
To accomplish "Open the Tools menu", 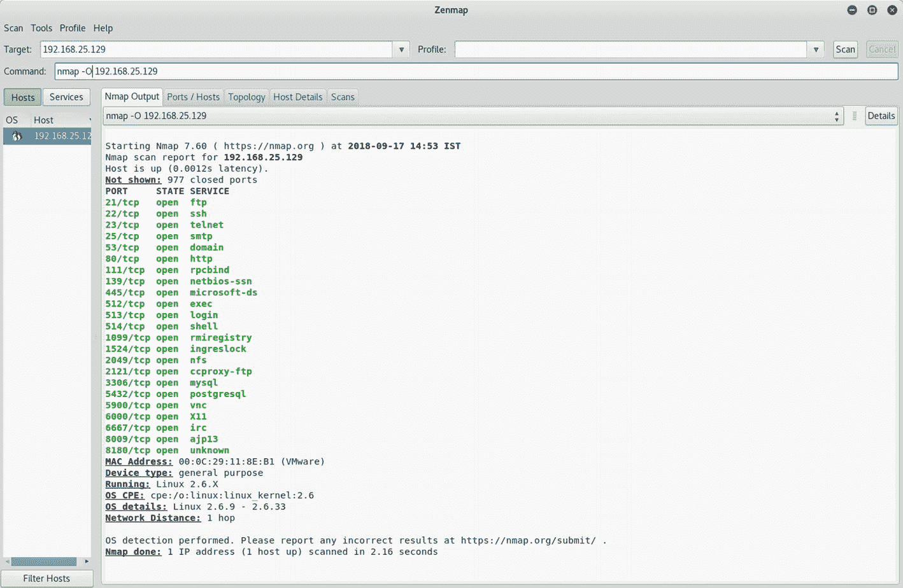I will pyautogui.click(x=41, y=28).
